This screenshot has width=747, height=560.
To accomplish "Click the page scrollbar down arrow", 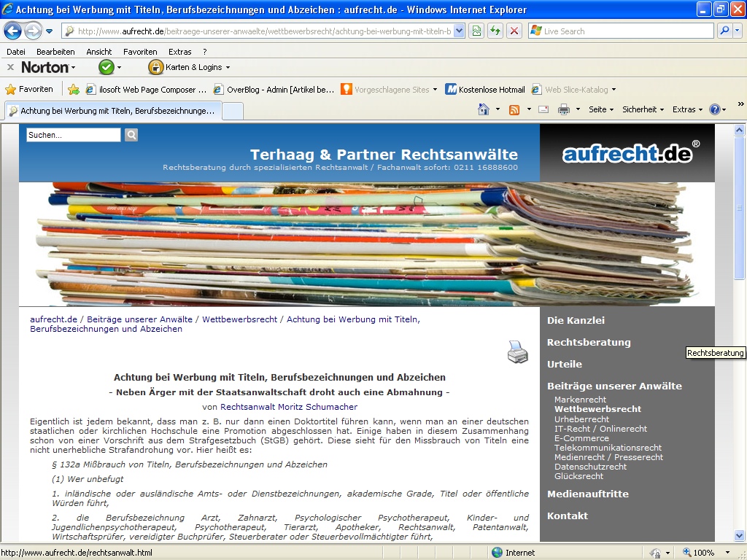I will (x=740, y=536).
